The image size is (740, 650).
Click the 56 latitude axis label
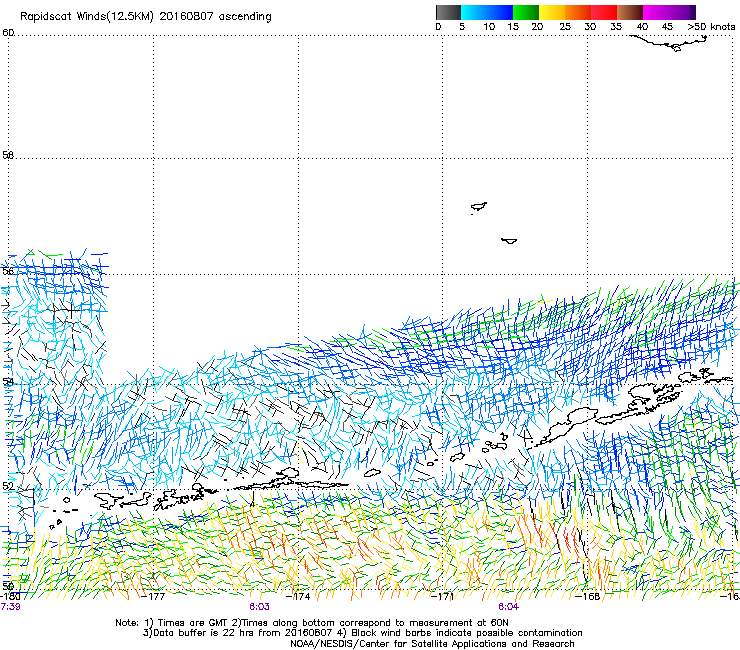[8, 271]
